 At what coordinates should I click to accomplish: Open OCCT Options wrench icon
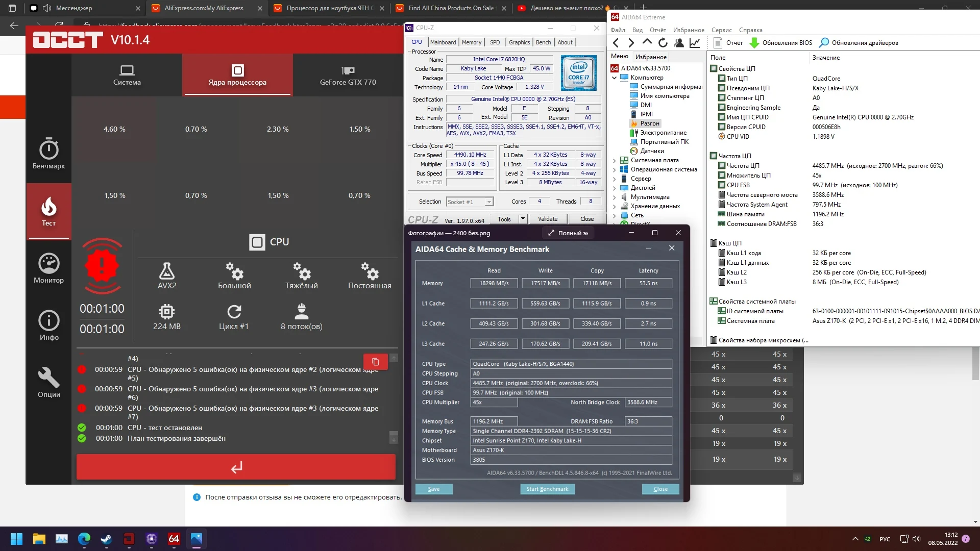pyautogui.click(x=49, y=383)
